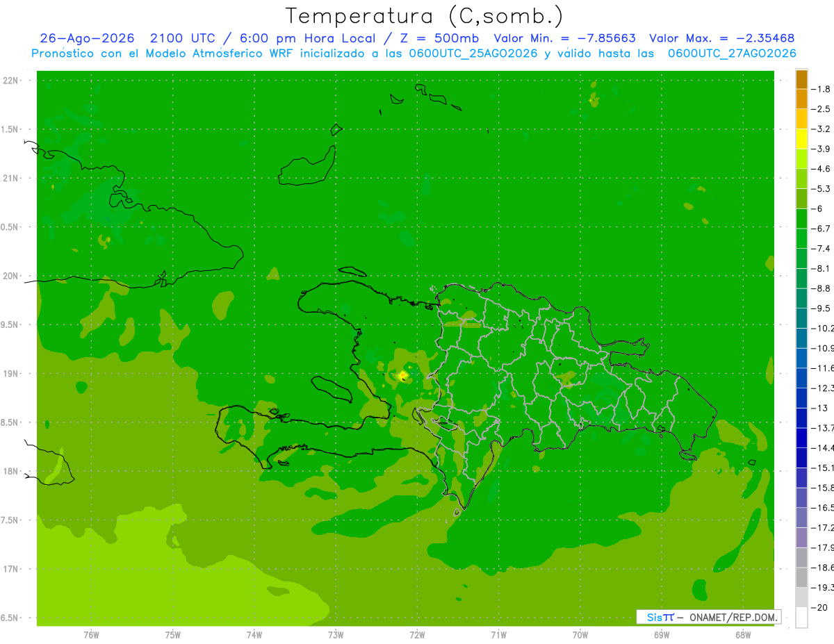Click the gray swatch between -18.6 and -19.3

click(801, 577)
